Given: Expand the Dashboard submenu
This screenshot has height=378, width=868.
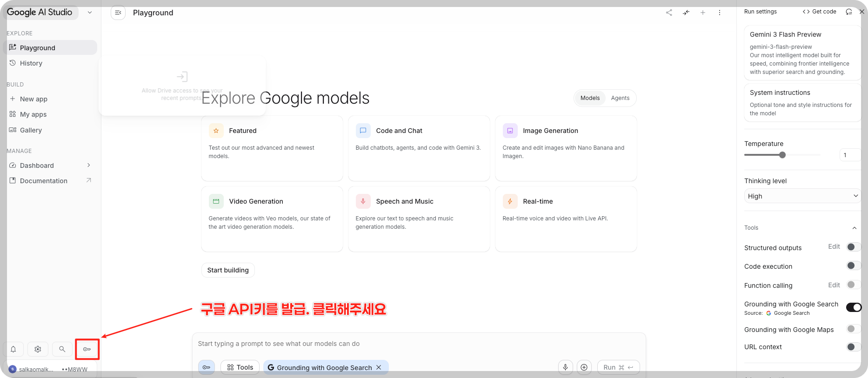Looking at the screenshot, I should click(x=89, y=165).
